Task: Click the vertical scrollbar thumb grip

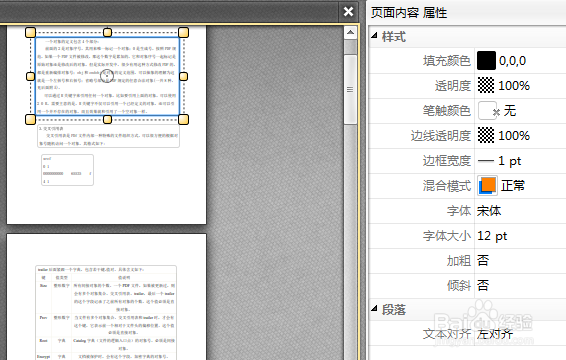Action: tap(350, 89)
